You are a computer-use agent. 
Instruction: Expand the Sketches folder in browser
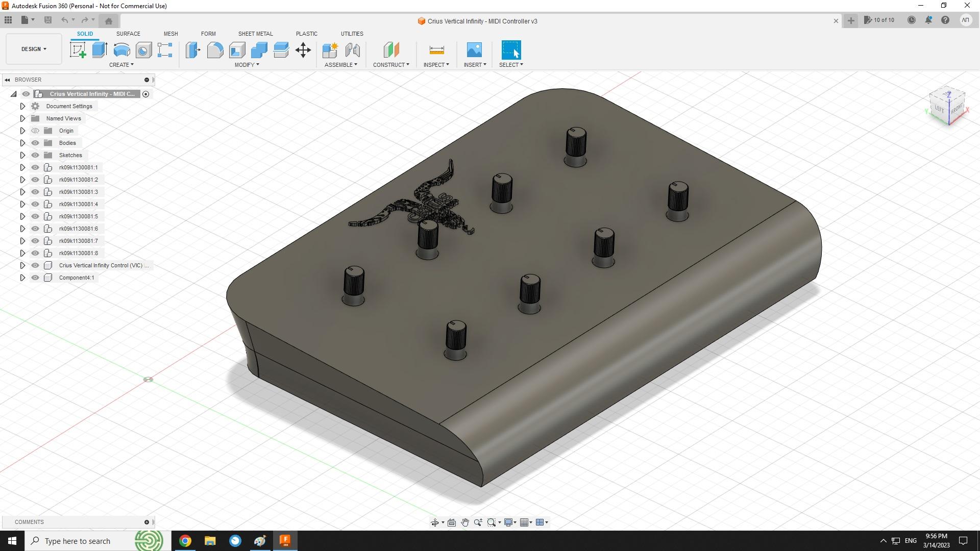pyautogui.click(x=21, y=155)
